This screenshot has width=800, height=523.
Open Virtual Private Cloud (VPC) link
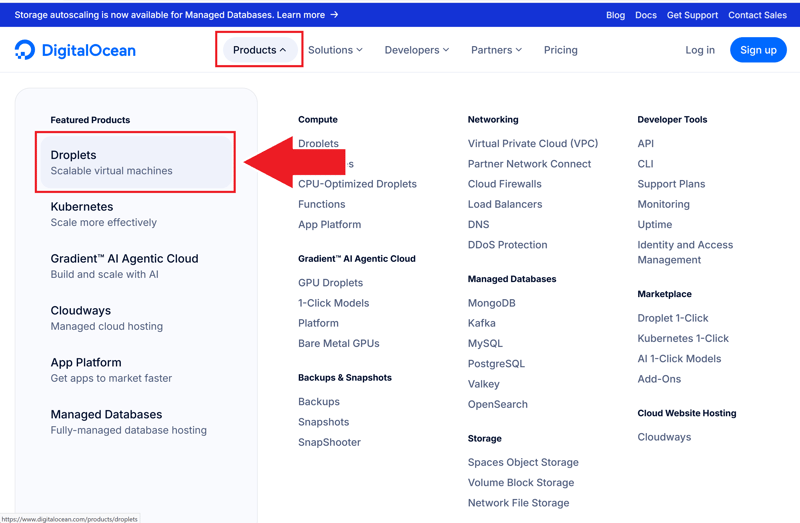(532, 144)
